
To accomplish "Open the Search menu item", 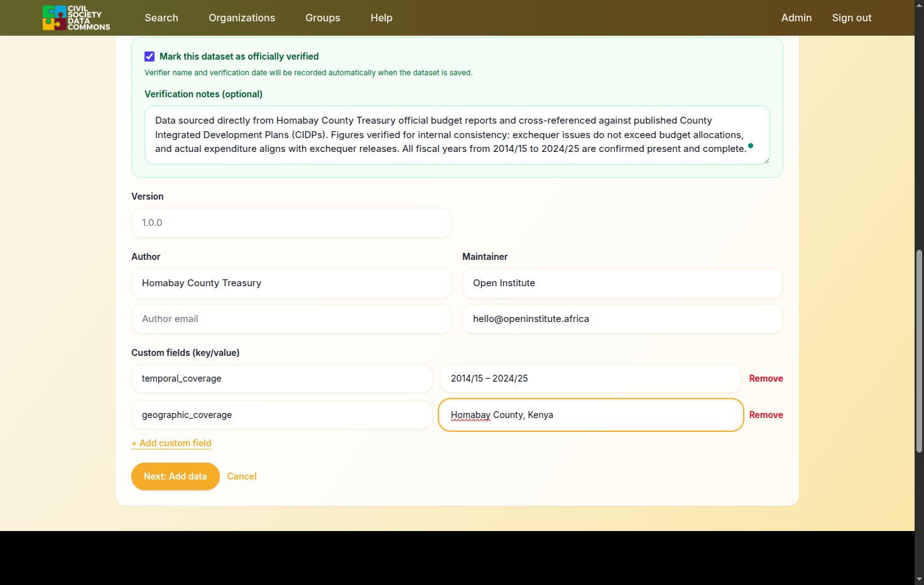I will click(x=161, y=18).
